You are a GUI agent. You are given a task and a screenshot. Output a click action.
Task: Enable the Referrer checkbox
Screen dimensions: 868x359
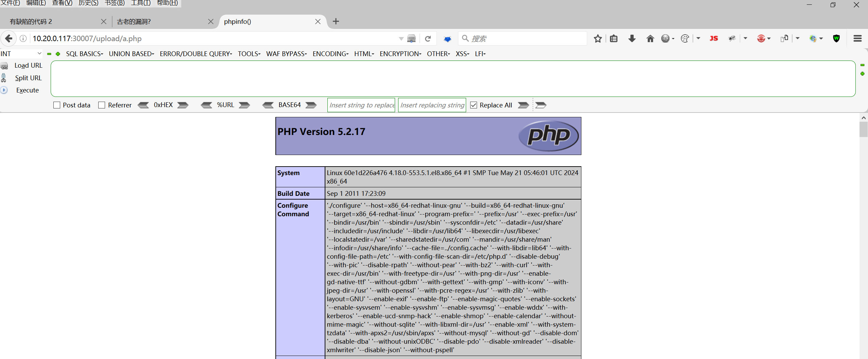(102, 105)
